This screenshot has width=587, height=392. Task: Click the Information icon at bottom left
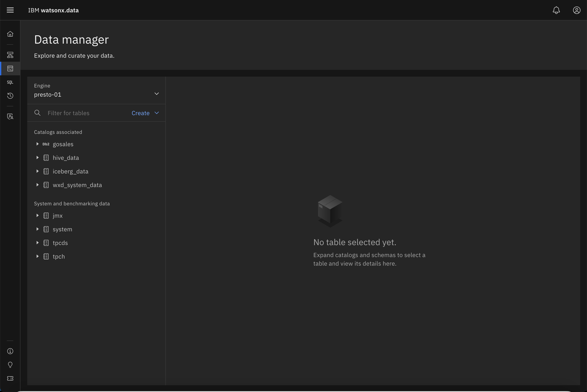pos(10,351)
